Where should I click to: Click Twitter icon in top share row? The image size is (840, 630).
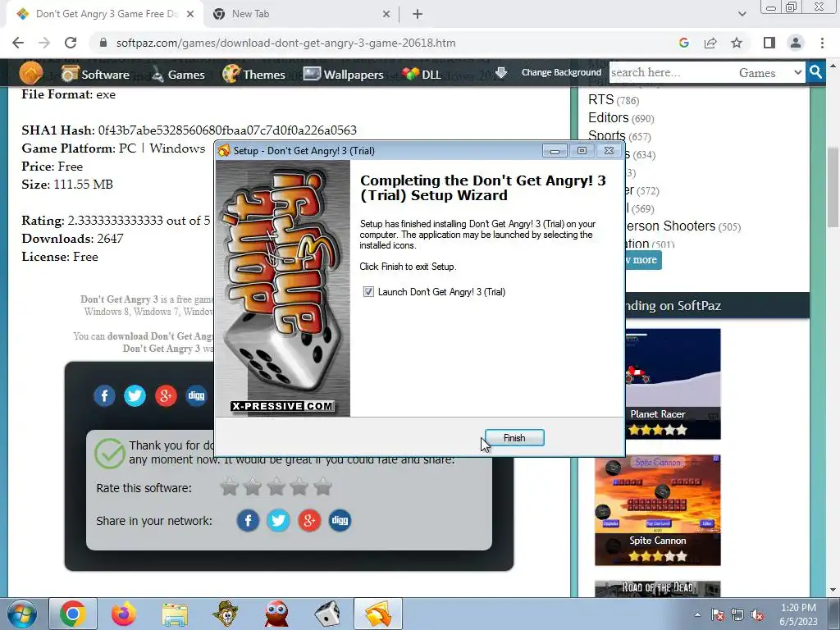(x=135, y=396)
